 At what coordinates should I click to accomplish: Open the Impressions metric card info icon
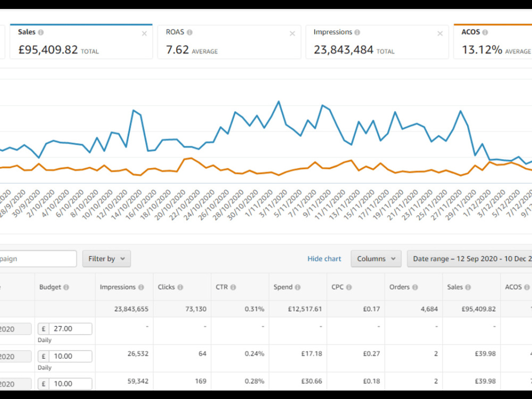point(358,32)
